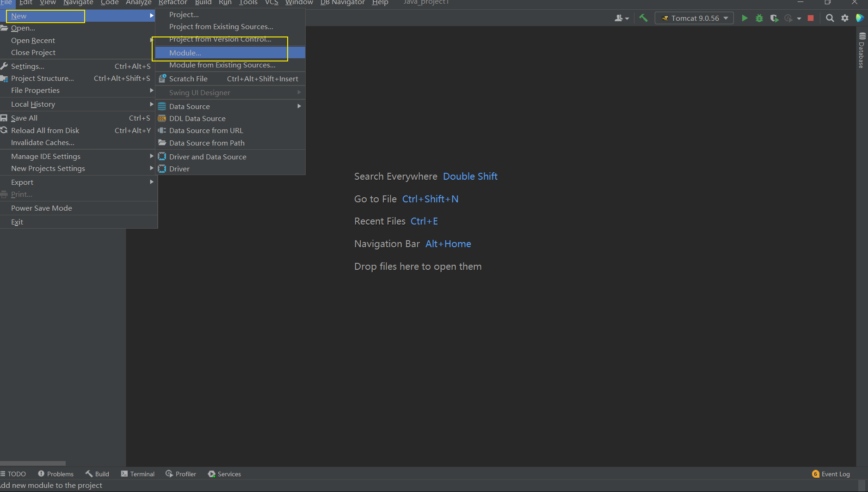Open the Window menu

(x=299, y=3)
